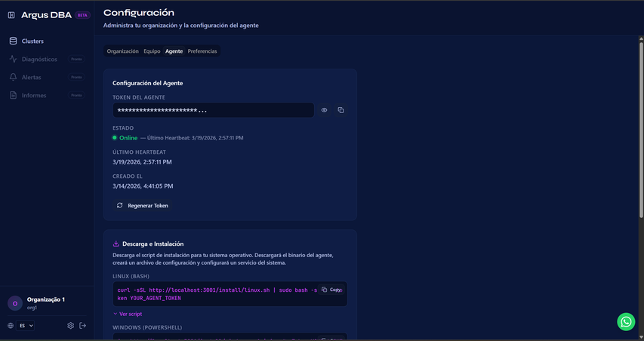
Task: Click the Online status text
Action: (x=128, y=138)
